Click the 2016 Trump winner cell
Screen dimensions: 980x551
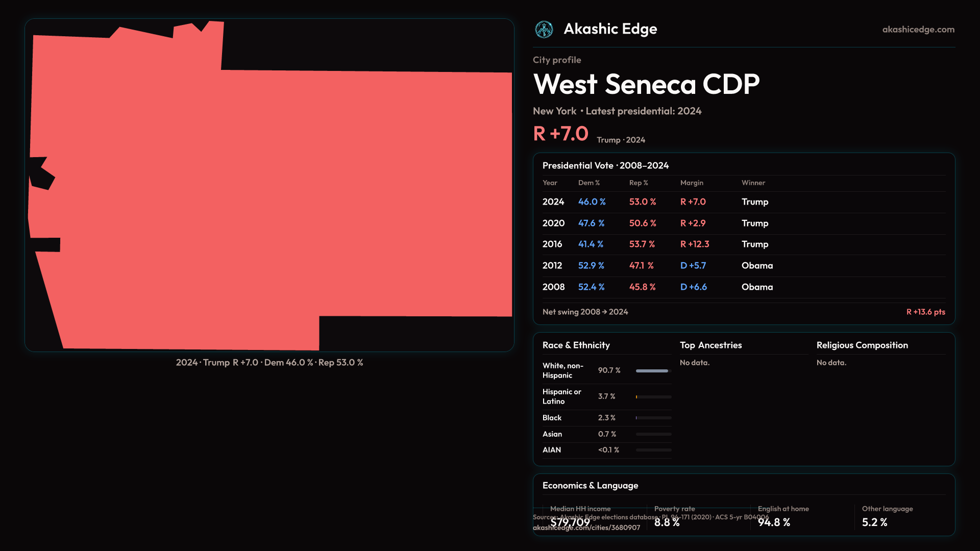[754, 244]
